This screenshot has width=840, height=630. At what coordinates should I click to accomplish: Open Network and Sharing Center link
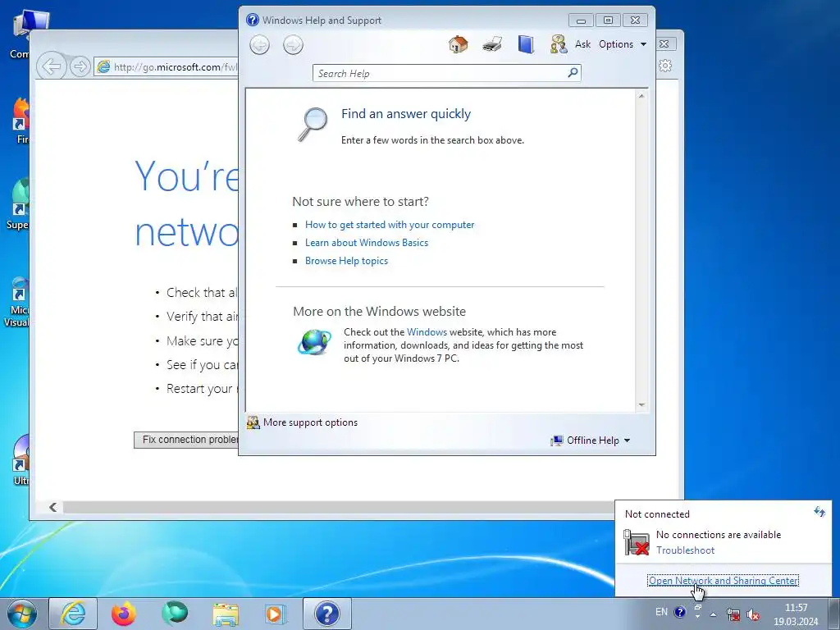coord(724,580)
